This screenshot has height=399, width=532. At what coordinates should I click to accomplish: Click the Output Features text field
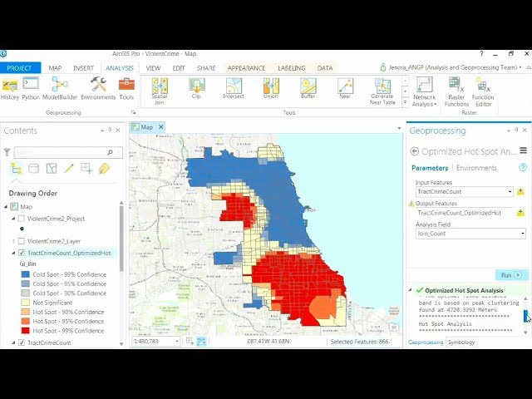click(464, 213)
